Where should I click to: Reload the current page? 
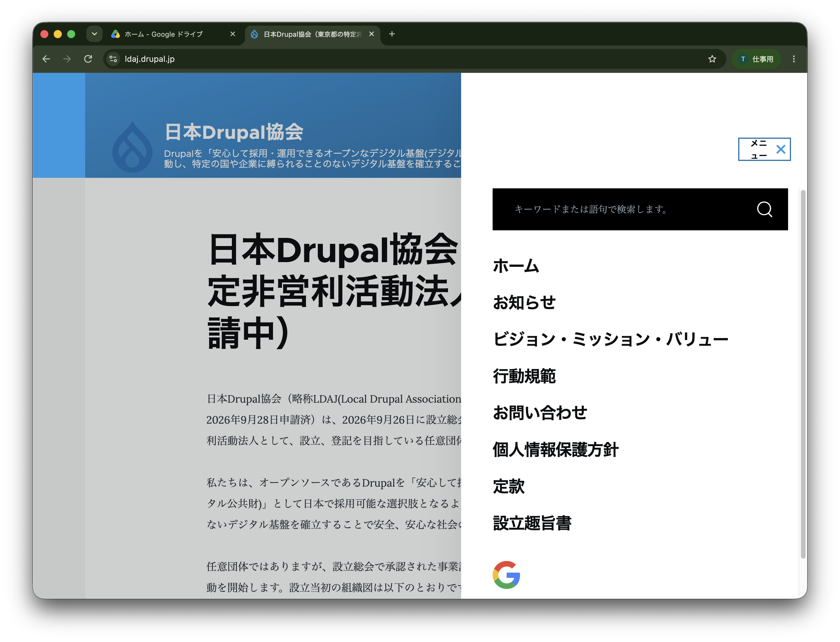coord(88,59)
